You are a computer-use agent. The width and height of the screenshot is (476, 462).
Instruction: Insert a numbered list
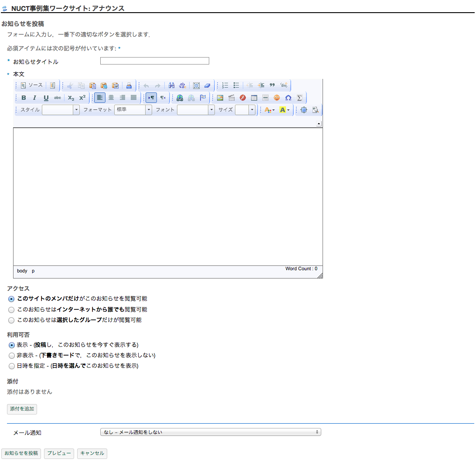click(x=225, y=85)
